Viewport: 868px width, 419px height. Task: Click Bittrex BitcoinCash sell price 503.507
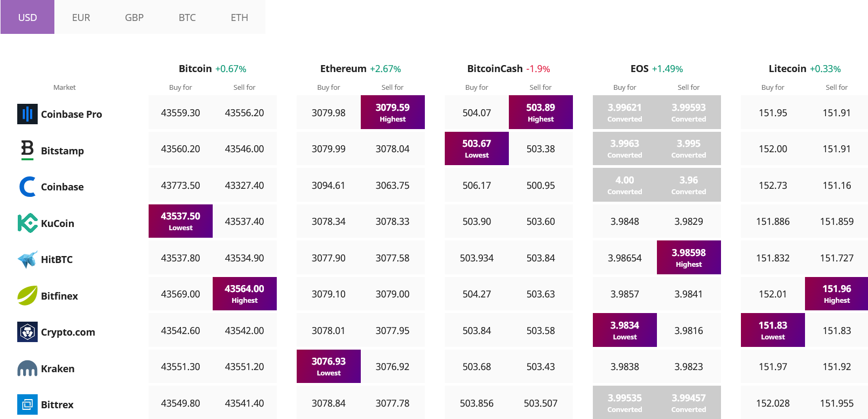[x=541, y=403]
